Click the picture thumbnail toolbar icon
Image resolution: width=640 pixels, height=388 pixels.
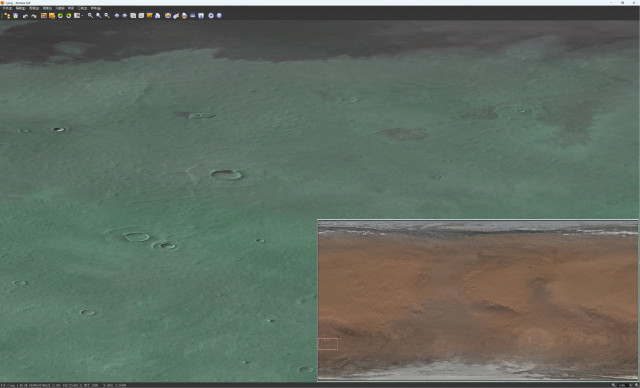coord(77,16)
